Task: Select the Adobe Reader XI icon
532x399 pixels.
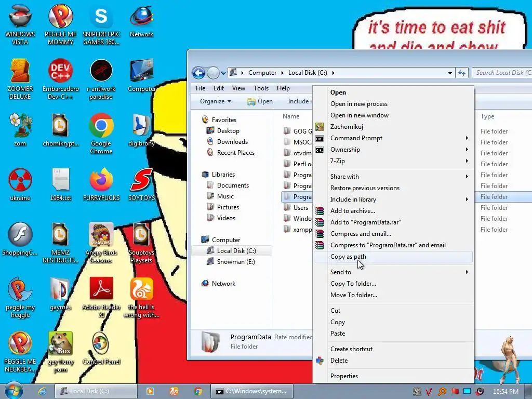Action: point(101,297)
